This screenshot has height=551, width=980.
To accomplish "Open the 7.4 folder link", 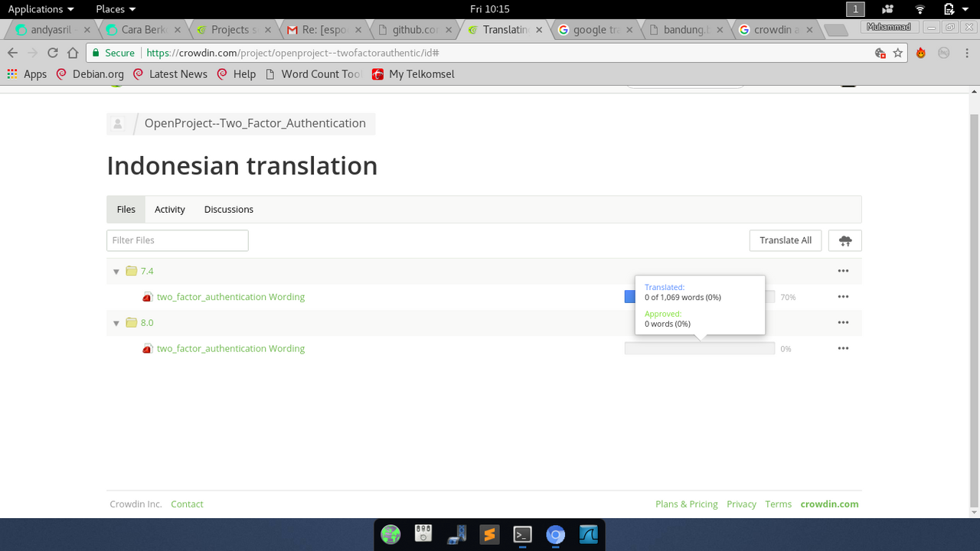I will tap(147, 271).
